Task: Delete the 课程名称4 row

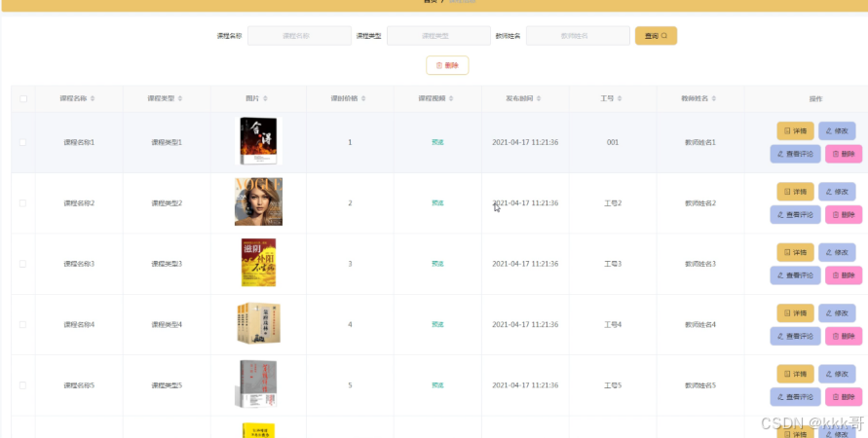Action: click(x=844, y=336)
